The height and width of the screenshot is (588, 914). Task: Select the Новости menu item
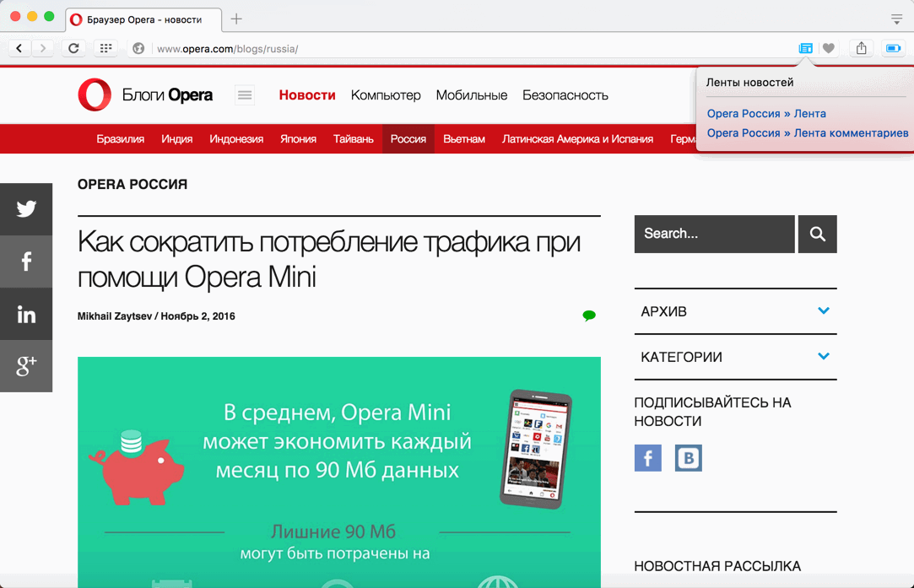tap(307, 95)
